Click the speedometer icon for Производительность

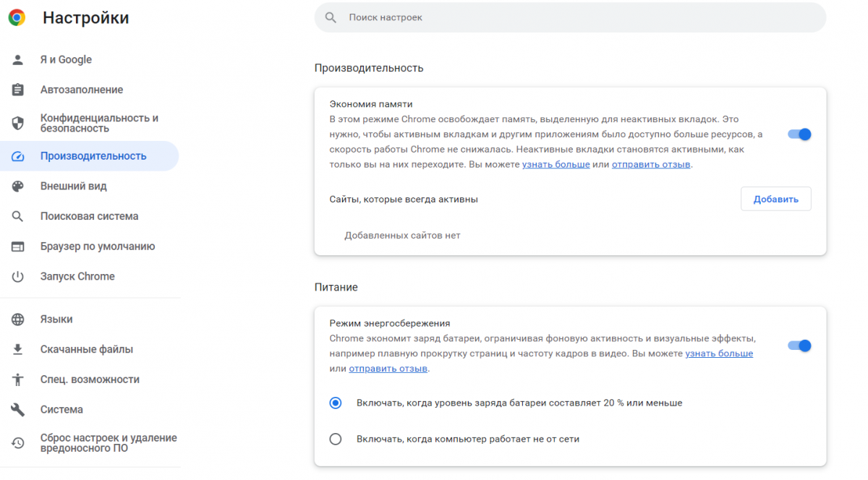pyautogui.click(x=18, y=156)
